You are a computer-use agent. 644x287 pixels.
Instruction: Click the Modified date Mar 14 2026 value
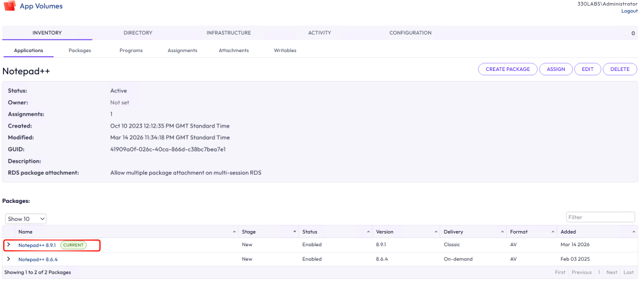point(170,138)
